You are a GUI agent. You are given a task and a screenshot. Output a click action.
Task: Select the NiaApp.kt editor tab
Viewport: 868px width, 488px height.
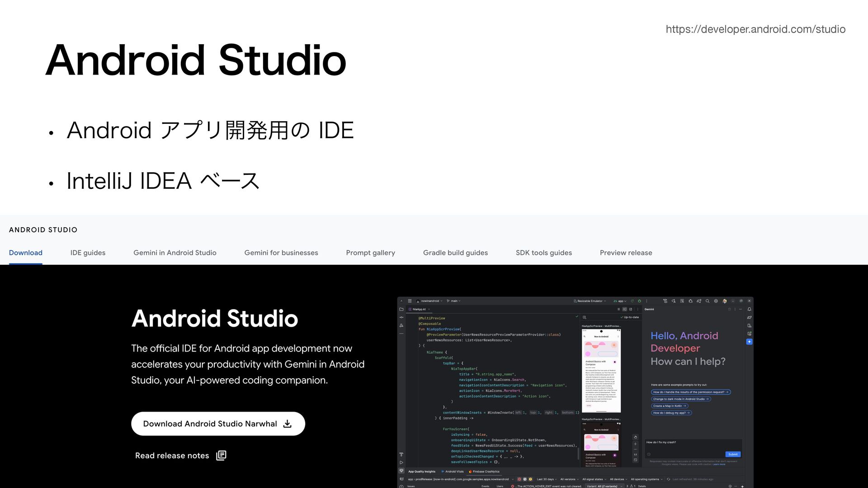click(x=419, y=309)
